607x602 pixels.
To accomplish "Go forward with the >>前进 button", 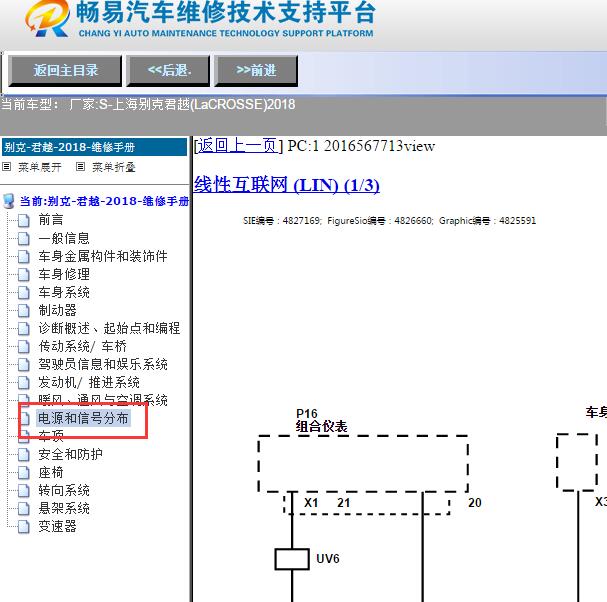I will tap(256, 70).
